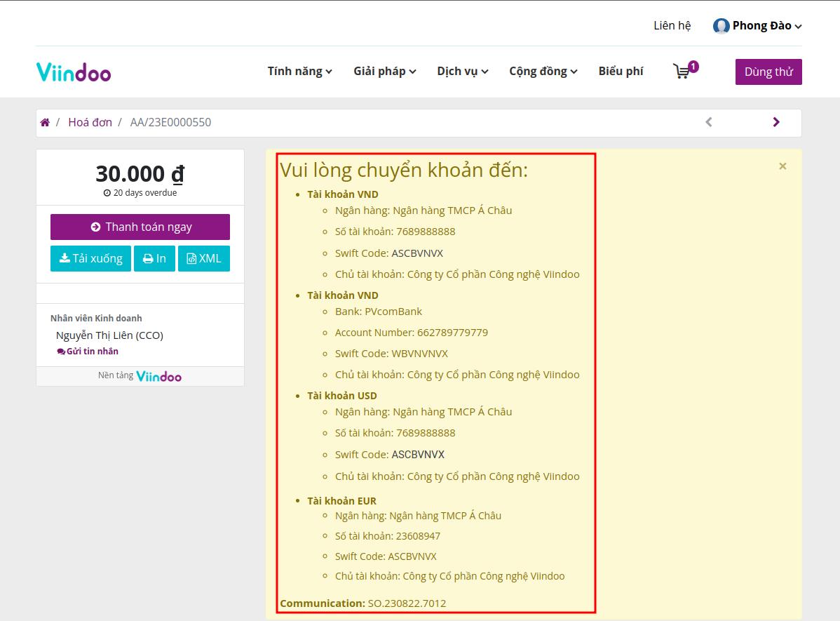Select EUR account number 23608947

[419, 535]
